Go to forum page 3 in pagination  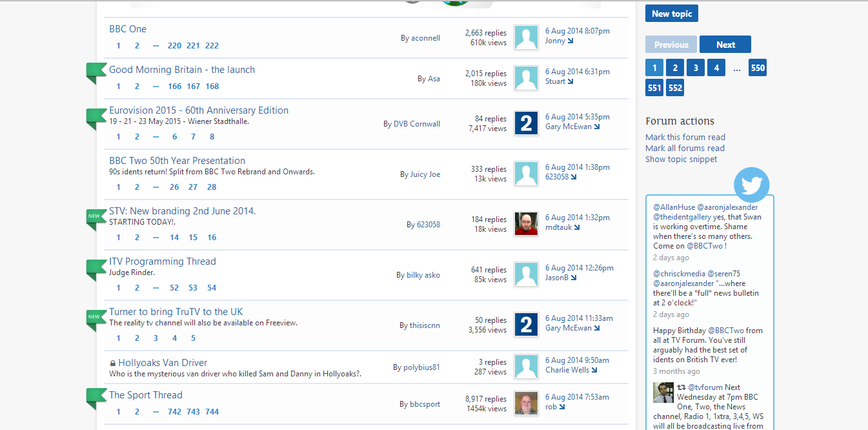click(696, 68)
